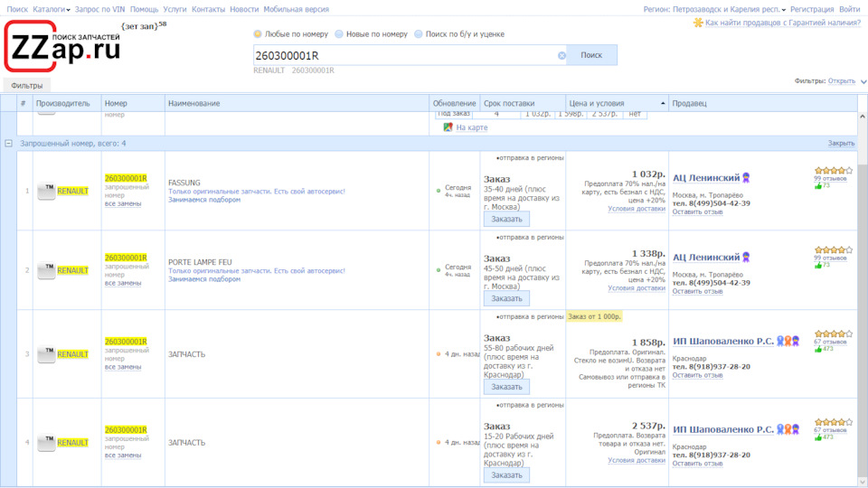Screen dimensions: 868x488
Task: Open the Услуги menu item
Action: click(175, 9)
